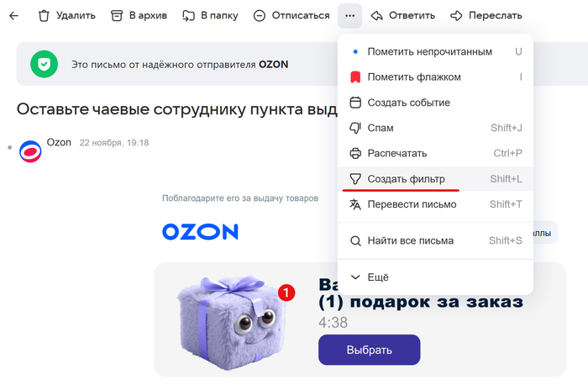Click the В папку folder icon

[x=186, y=15]
